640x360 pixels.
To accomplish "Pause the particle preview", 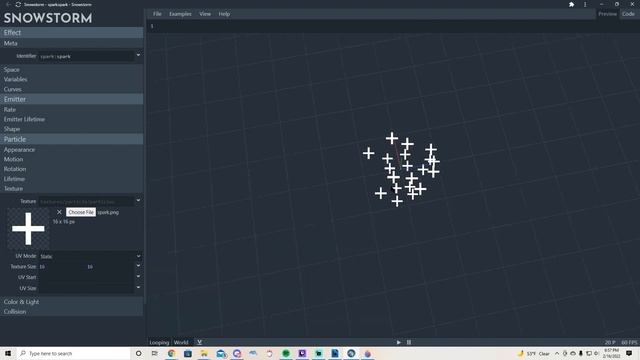I will coord(409,342).
